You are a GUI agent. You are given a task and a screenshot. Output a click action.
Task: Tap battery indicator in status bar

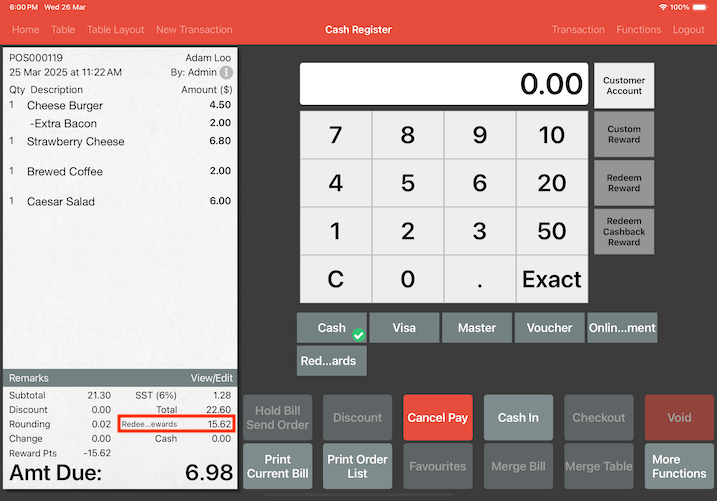[x=700, y=7]
